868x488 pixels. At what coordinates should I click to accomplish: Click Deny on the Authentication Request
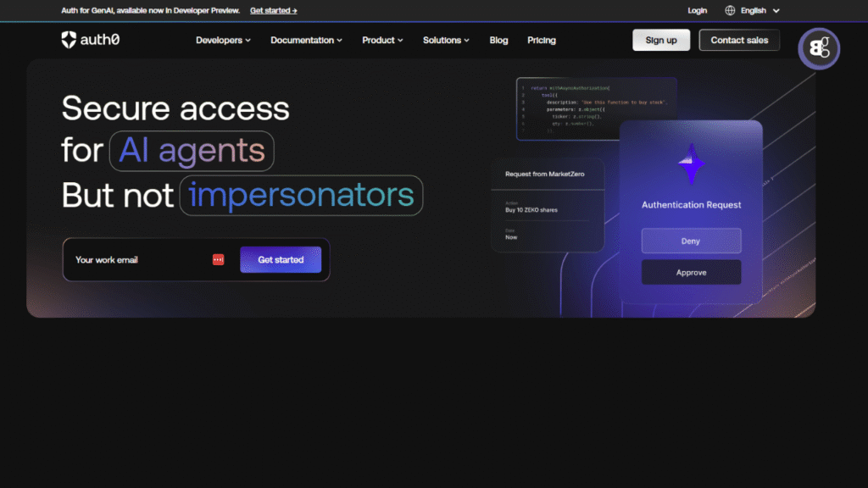tap(691, 241)
